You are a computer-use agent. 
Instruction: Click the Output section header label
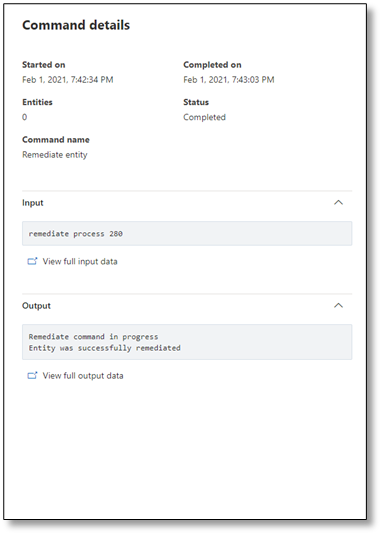click(36, 306)
